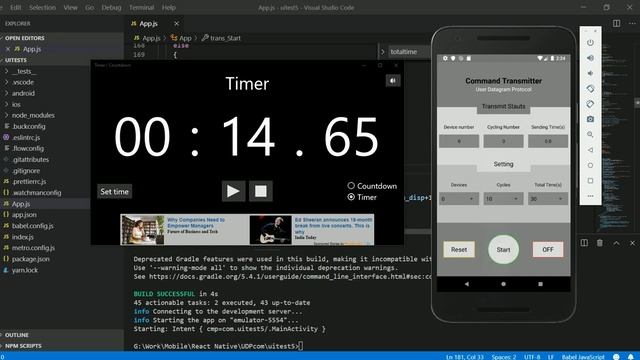Switch to App.js editor tab
640x360 pixels.
coord(148,24)
